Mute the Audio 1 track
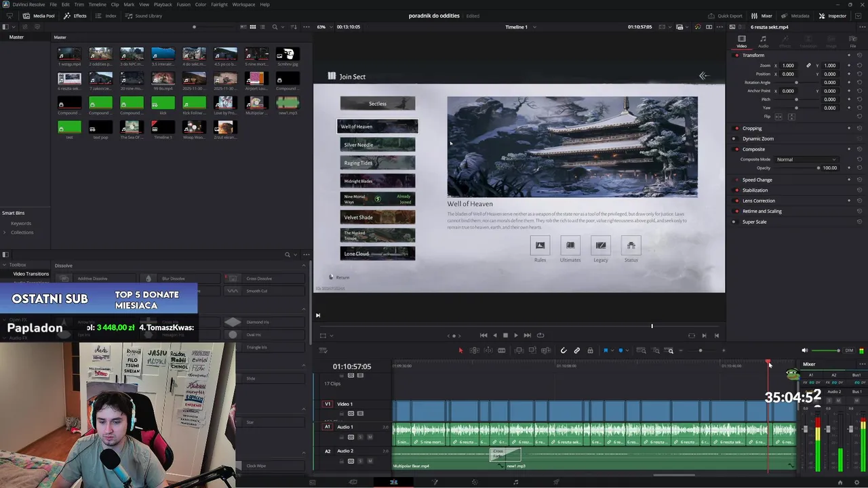868x488 pixels. pos(370,437)
